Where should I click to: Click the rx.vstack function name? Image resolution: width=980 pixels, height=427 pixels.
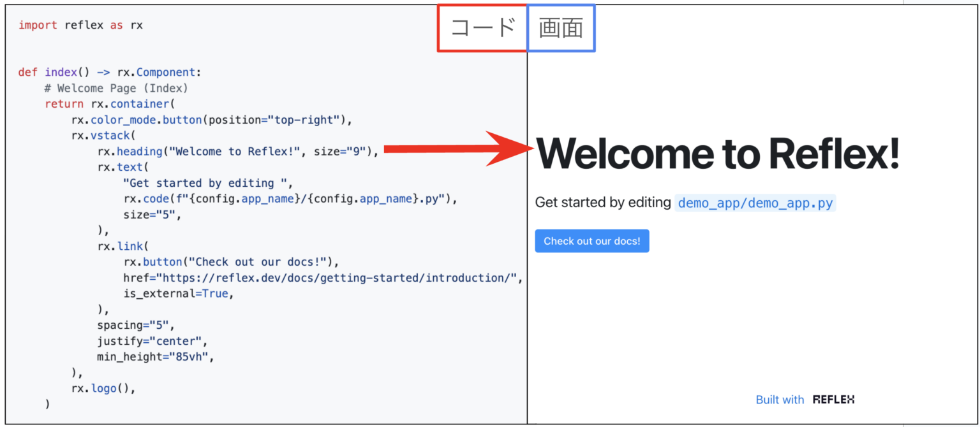[x=102, y=135]
